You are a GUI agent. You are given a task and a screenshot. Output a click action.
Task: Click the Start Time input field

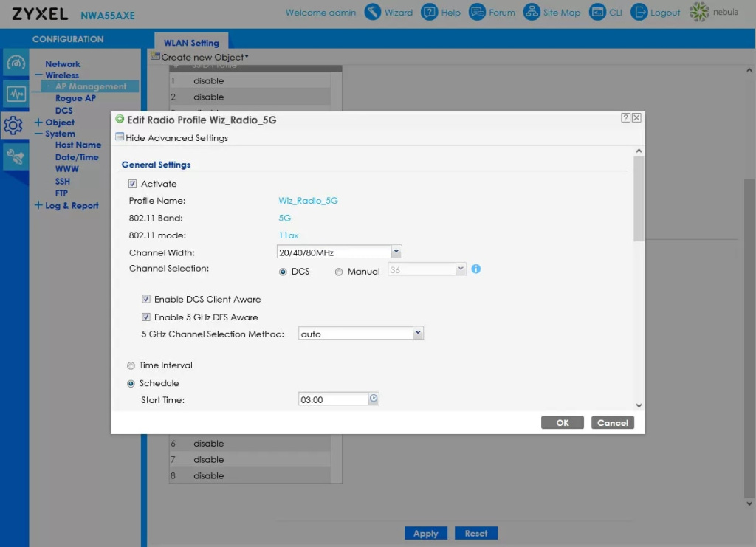tap(332, 399)
